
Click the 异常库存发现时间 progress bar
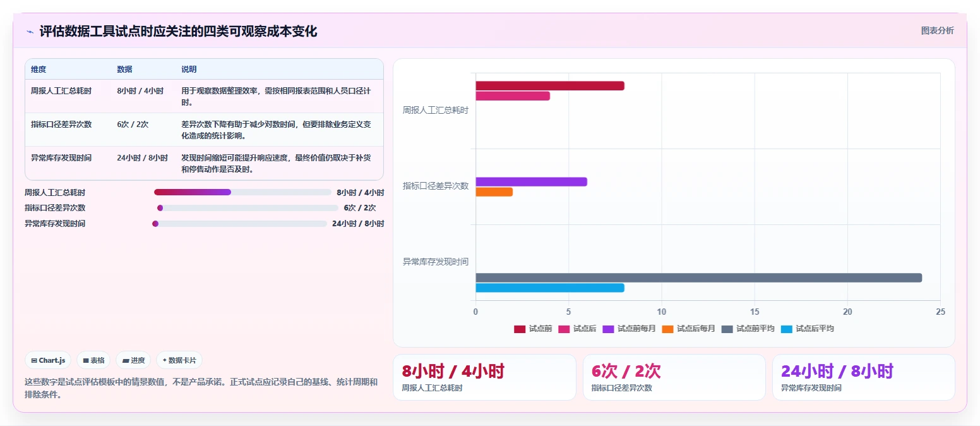pyautogui.click(x=239, y=224)
